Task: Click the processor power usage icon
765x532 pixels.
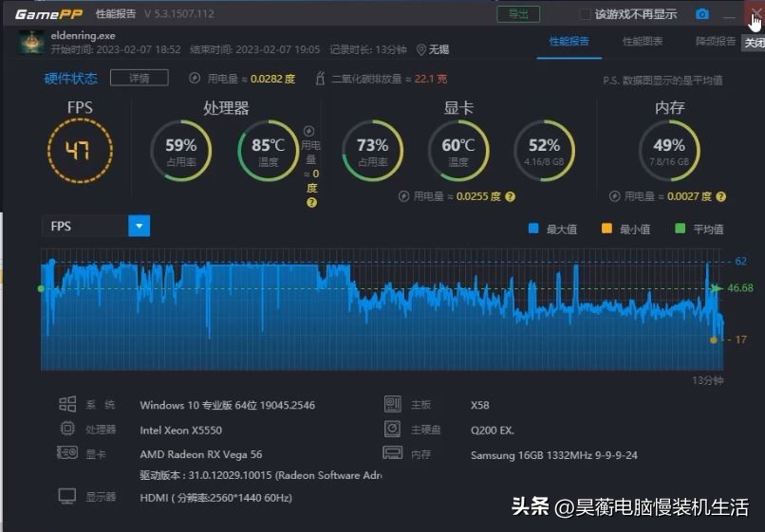Action: (308, 131)
